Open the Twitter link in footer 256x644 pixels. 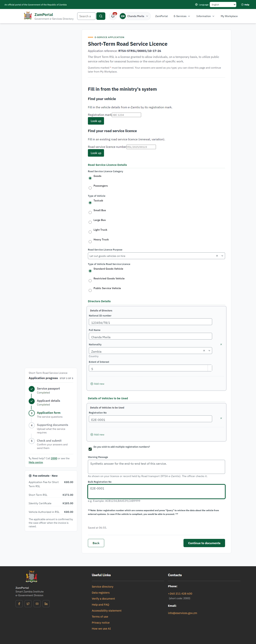[x=28, y=604]
